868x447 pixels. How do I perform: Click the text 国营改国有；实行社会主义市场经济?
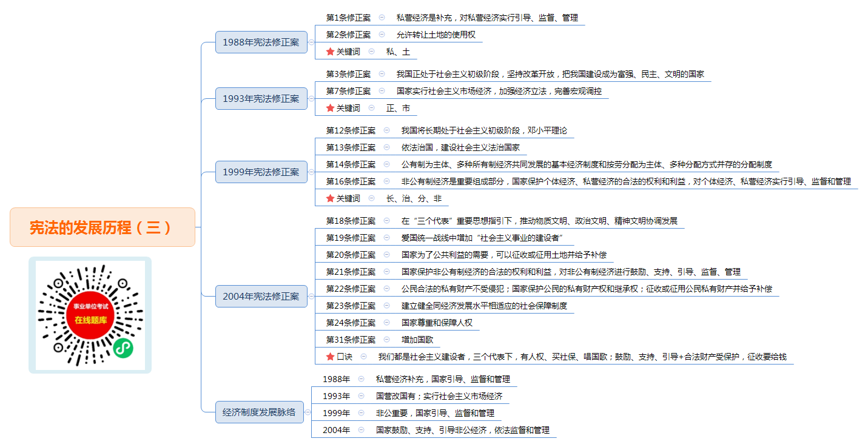coord(439,396)
